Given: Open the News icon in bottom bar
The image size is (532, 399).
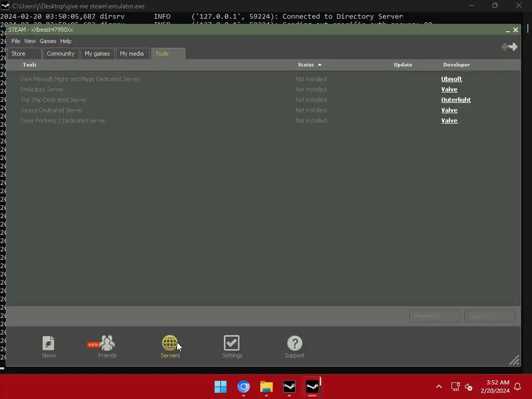Looking at the screenshot, I should pos(48,347).
